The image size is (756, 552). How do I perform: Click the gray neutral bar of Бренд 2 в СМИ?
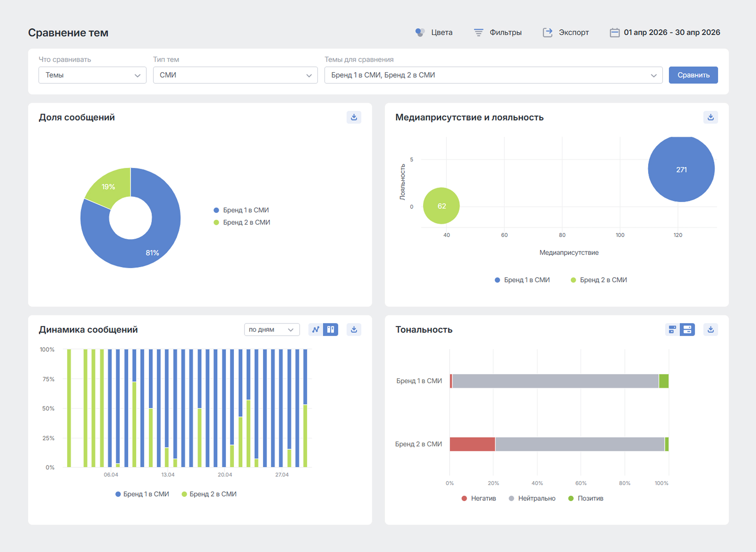(x=580, y=444)
